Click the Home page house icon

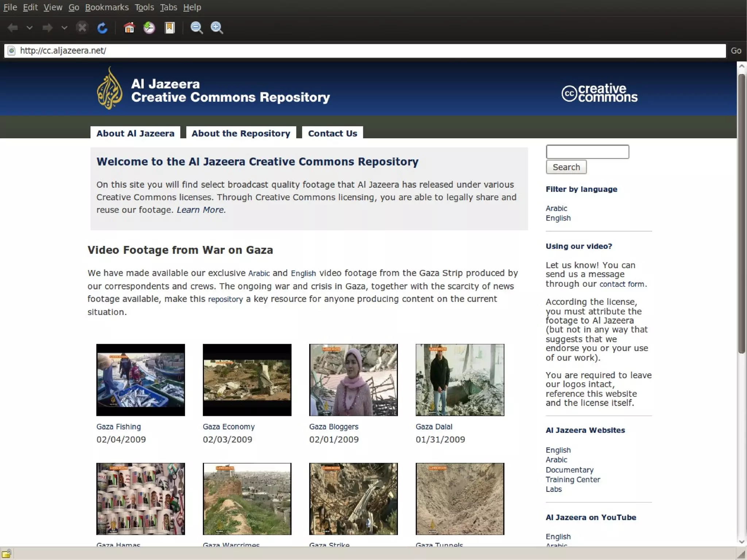point(129,28)
